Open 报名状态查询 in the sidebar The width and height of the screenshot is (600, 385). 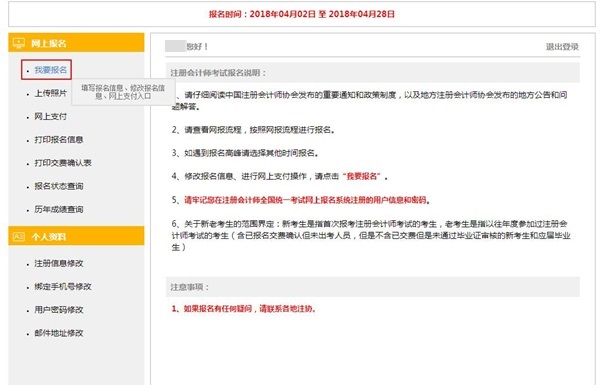click(x=59, y=186)
